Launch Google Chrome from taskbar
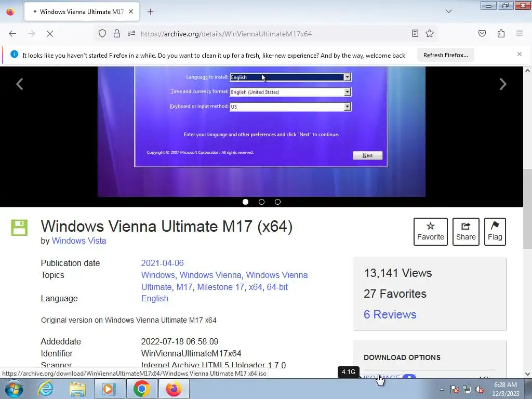 (141, 389)
